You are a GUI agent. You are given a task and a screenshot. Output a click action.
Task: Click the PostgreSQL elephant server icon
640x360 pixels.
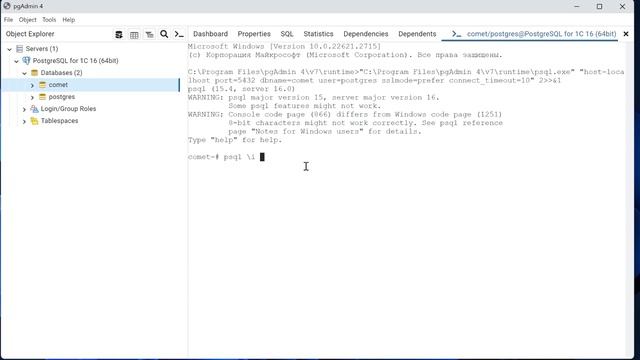tap(27, 60)
